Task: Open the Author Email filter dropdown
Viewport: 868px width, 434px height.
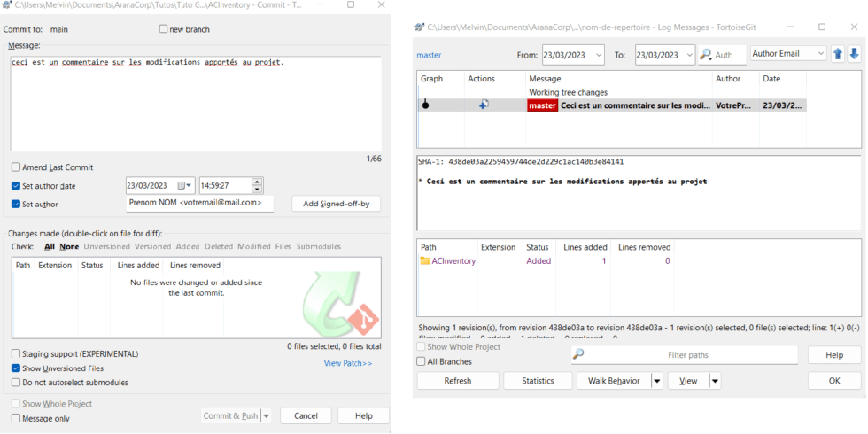Action: [820, 54]
